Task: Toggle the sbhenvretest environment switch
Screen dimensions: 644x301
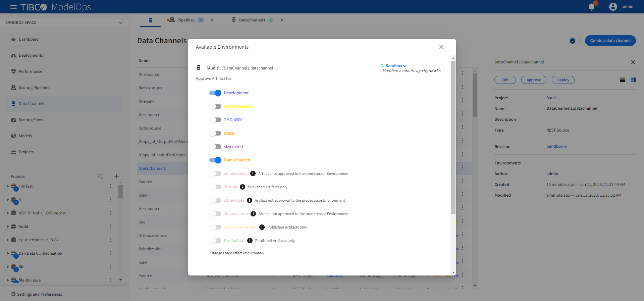Action: [x=215, y=173]
